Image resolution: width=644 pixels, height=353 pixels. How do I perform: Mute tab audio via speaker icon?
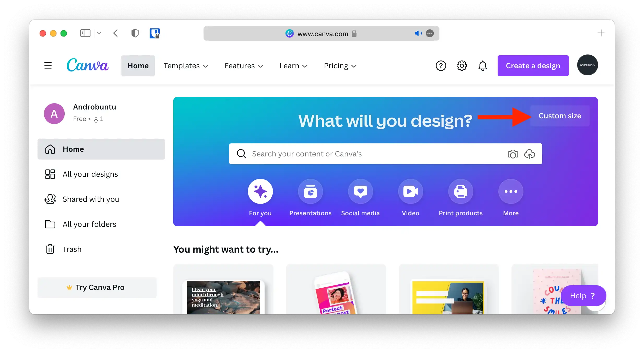[x=418, y=33]
